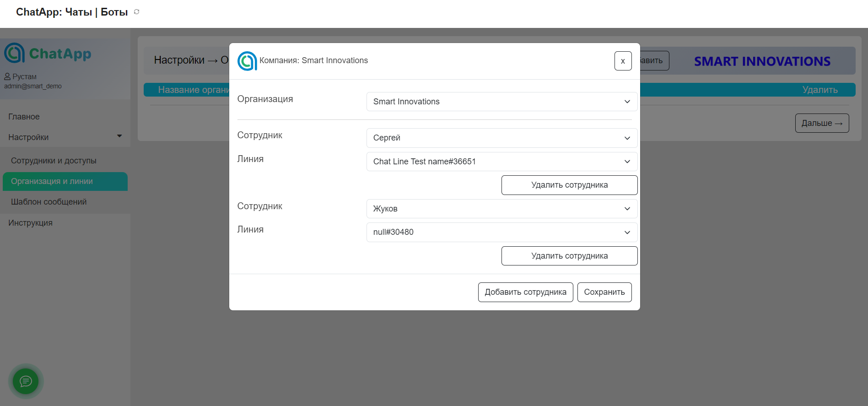Click the ChatApp logo in the sidebar
868x406 pixels.
[48, 54]
